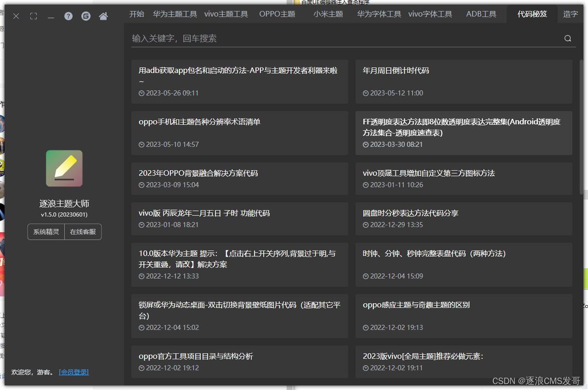Switch to 华为主题工具 tab
Screen dimensions: 588x390
(x=175, y=14)
